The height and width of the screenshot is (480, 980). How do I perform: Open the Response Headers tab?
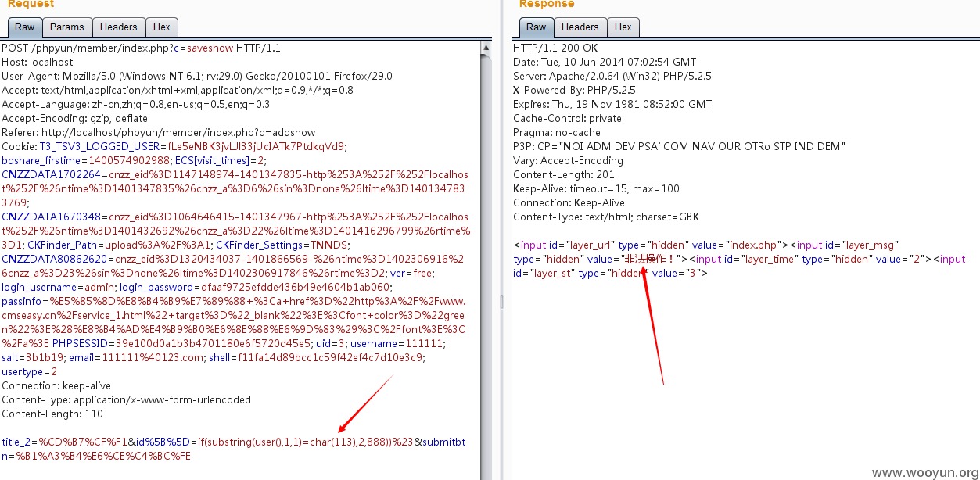(580, 27)
